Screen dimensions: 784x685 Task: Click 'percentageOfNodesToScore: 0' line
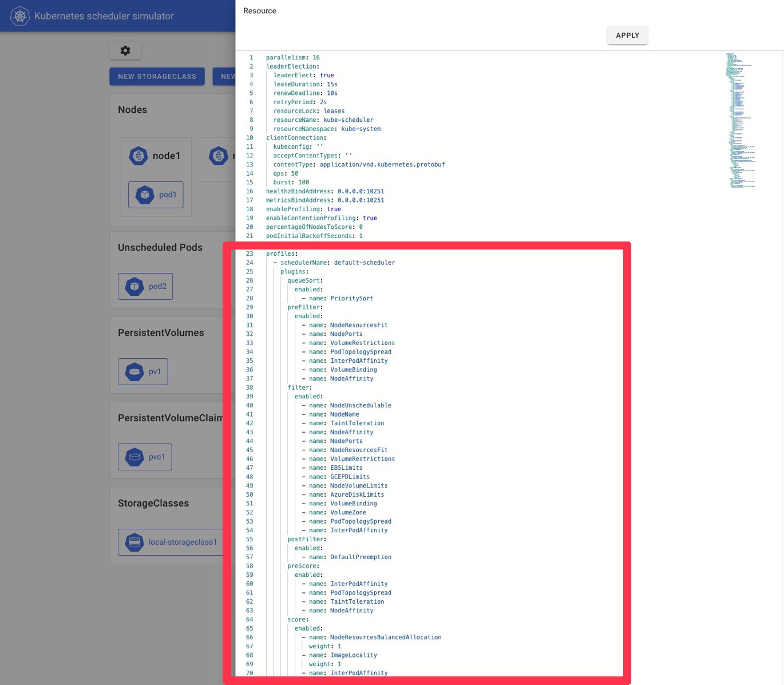314,227
